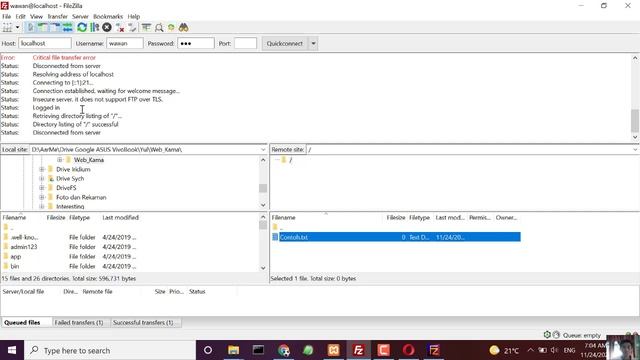Click the Host input field
The image size is (640, 360).
(45, 43)
